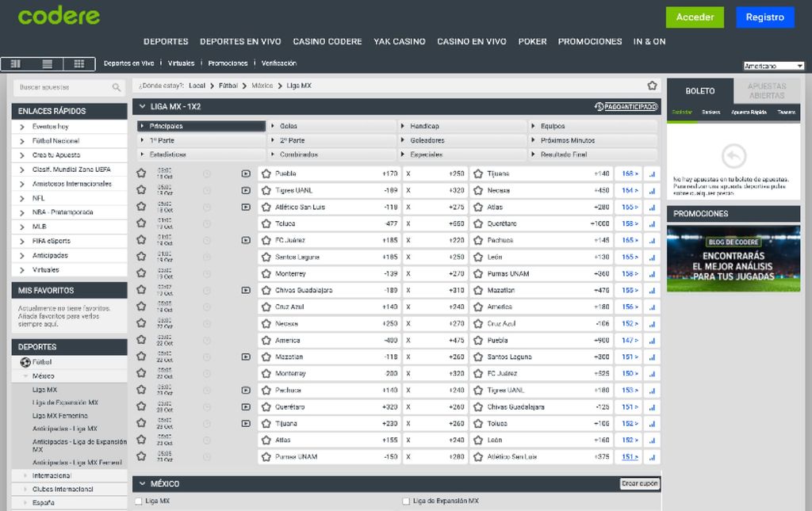
Task: Toggle favorite star for Tigres UANL match row
Action: tap(141, 190)
